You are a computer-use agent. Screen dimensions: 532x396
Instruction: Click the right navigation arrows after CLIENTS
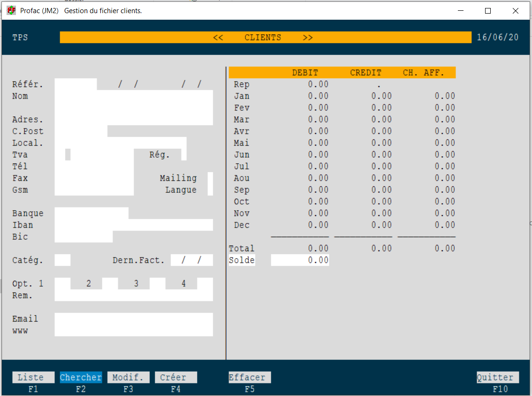308,37
